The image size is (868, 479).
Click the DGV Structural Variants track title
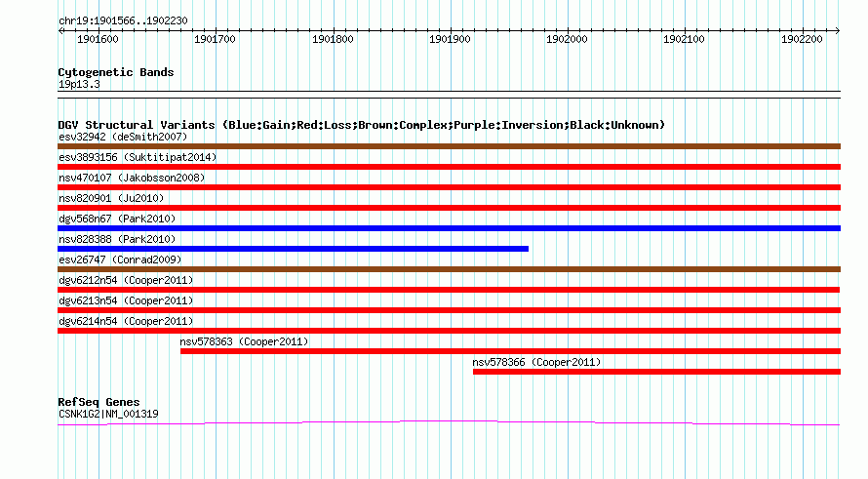[x=362, y=125]
